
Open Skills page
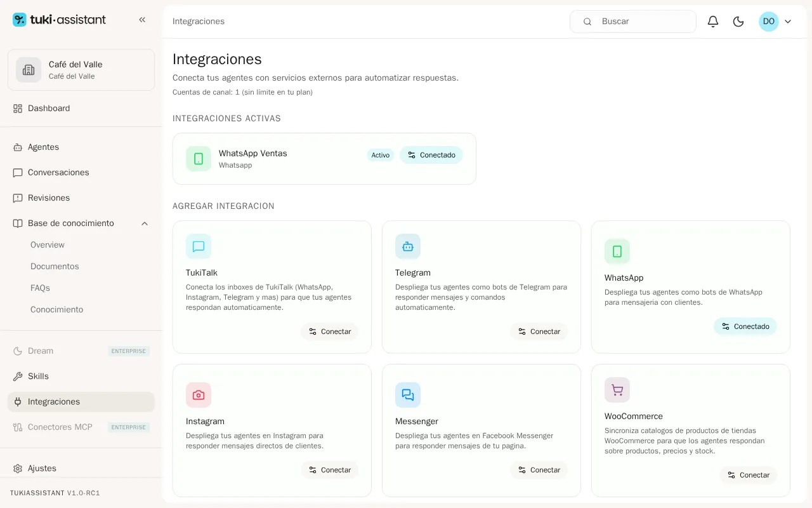81,377
